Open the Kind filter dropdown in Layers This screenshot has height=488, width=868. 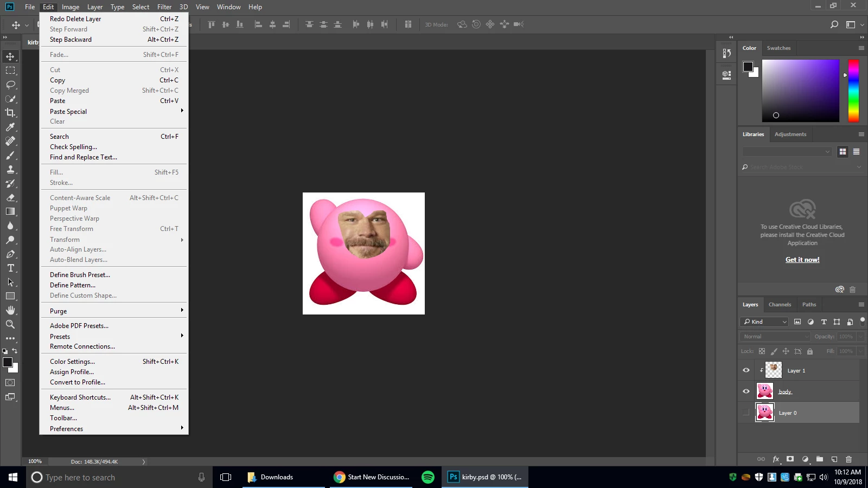[x=764, y=322]
